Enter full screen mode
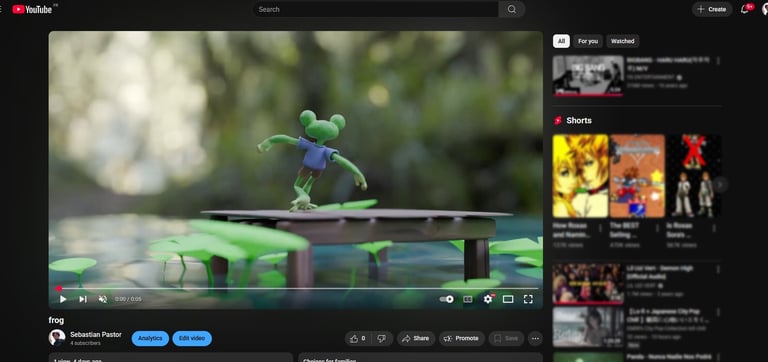The width and height of the screenshot is (768, 362). pos(528,299)
